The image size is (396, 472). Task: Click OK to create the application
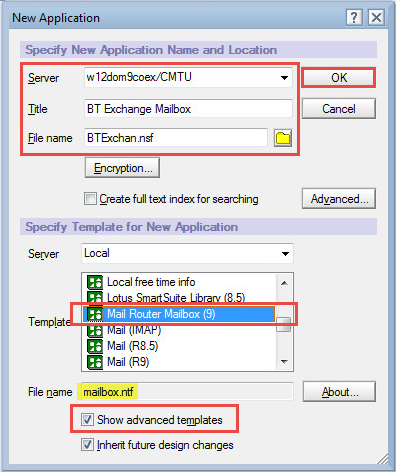[x=339, y=78]
